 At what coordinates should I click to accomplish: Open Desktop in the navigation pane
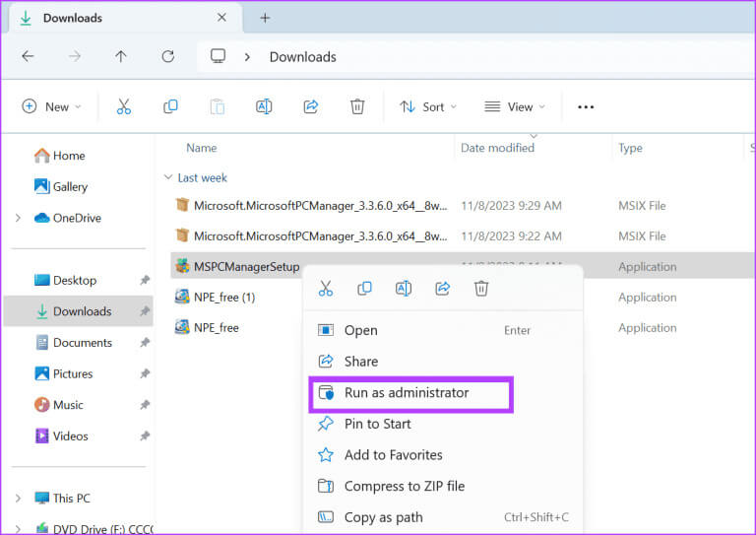pyautogui.click(x=66, y=280)
